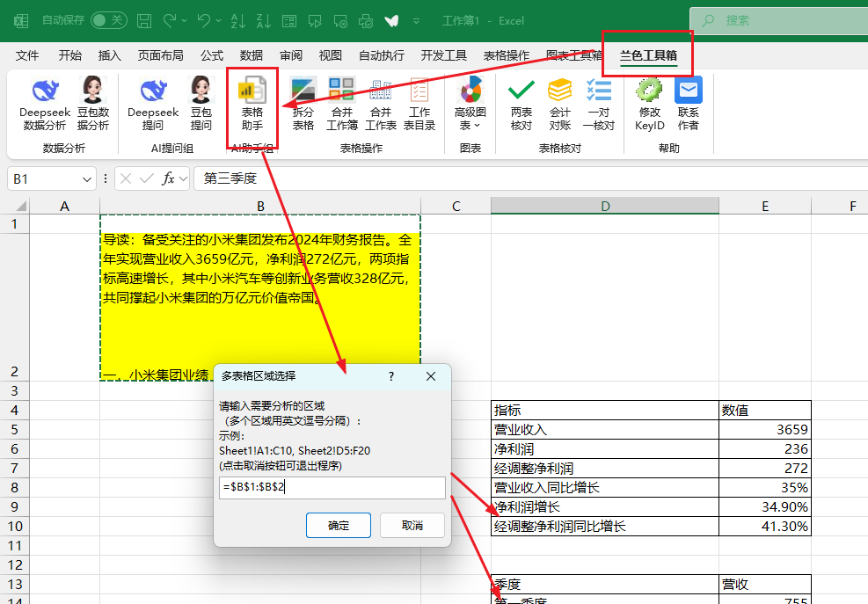This screenshot has height=604, width=868.
Task: Go to the 公式 tab
Action: coord(212,55)
